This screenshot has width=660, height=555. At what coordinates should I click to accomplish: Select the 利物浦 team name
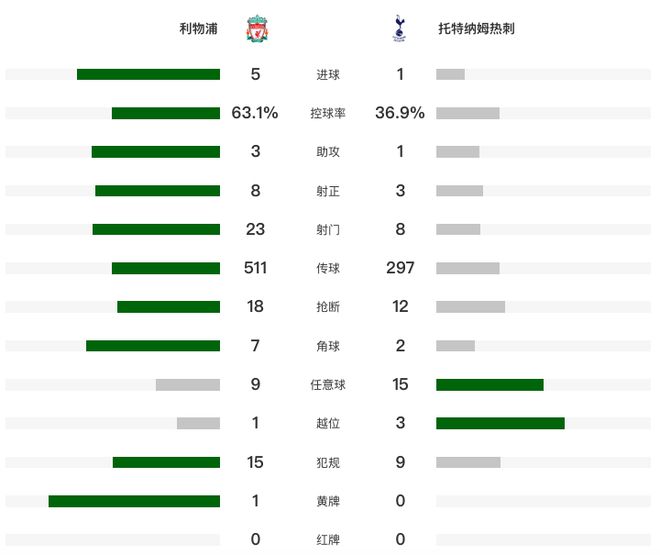point(199,29)
